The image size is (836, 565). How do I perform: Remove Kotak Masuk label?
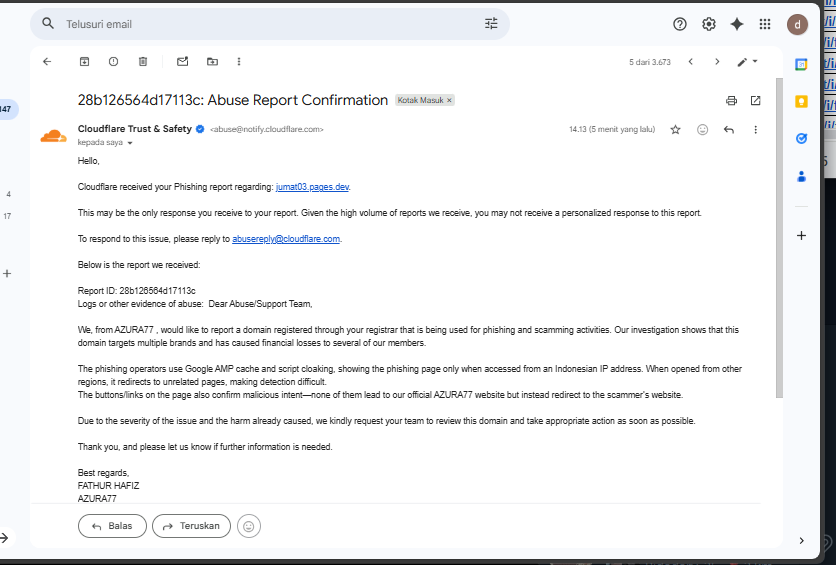pyautogui.click(x=449, y=100)
